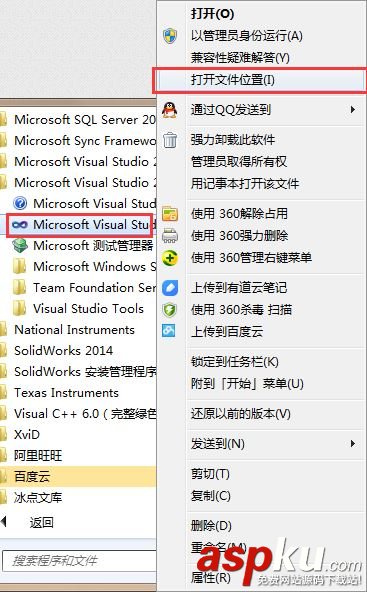367x592 pixels.
Task: Click the green 360 menu-manager icon
Action: [x=170, y=258]
